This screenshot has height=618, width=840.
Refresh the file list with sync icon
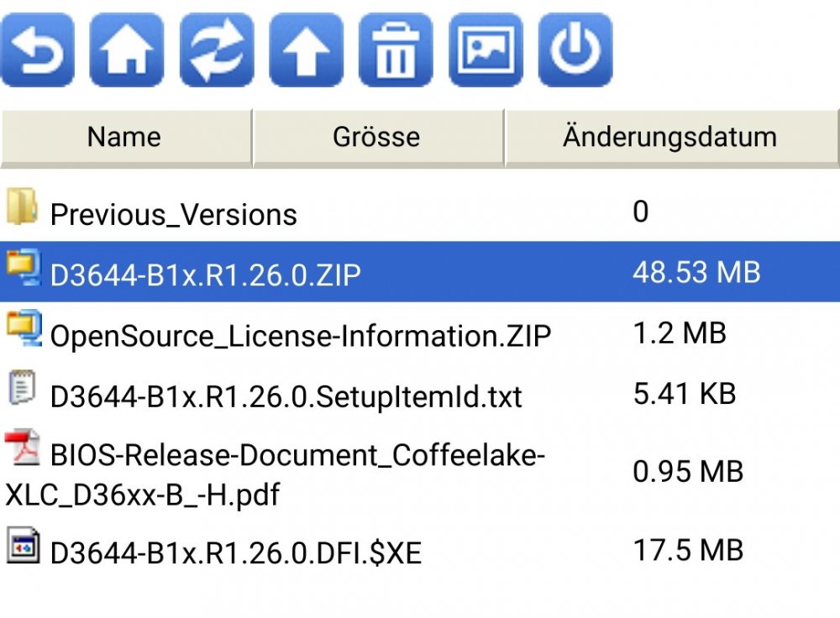pos(217,50)
